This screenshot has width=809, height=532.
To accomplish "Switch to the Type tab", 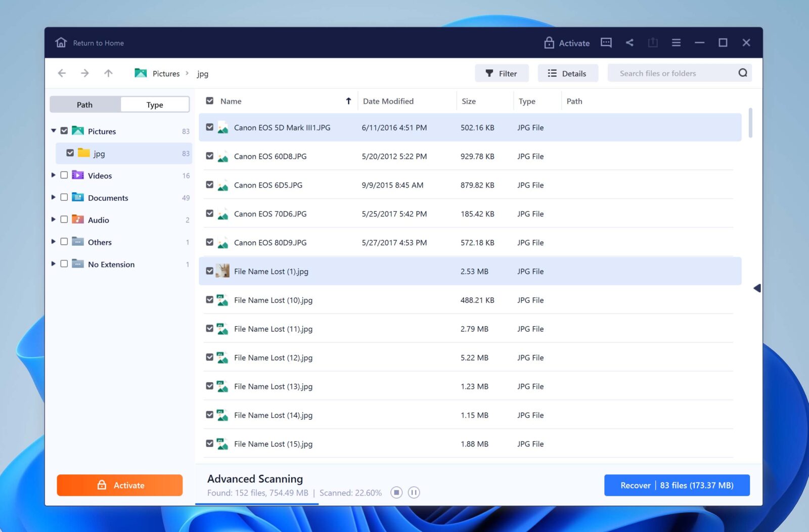I will coord(155,105).
